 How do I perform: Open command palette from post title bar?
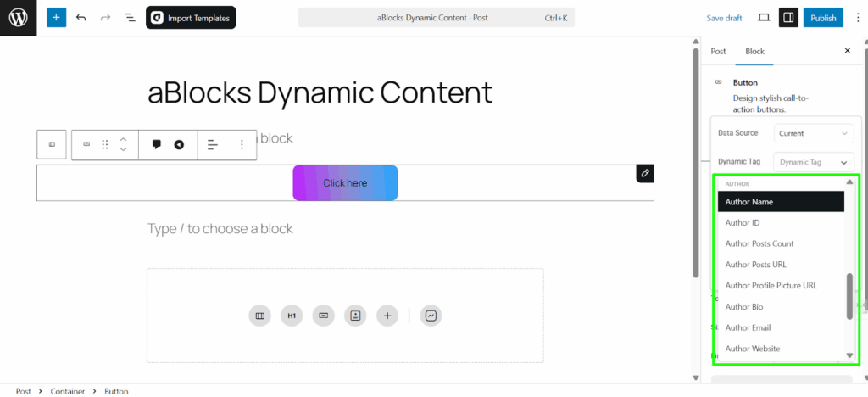pyautogui.click(x=437, y=18)
